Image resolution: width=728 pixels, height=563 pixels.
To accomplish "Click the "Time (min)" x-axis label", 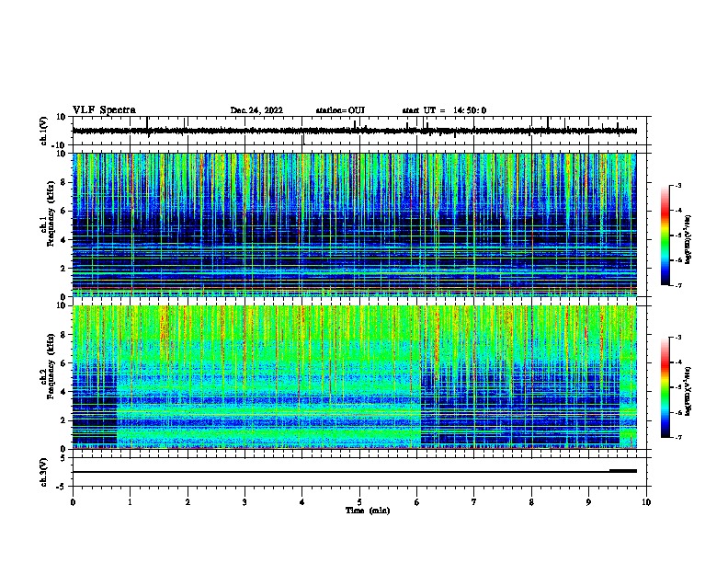I will tap(368, 511).
